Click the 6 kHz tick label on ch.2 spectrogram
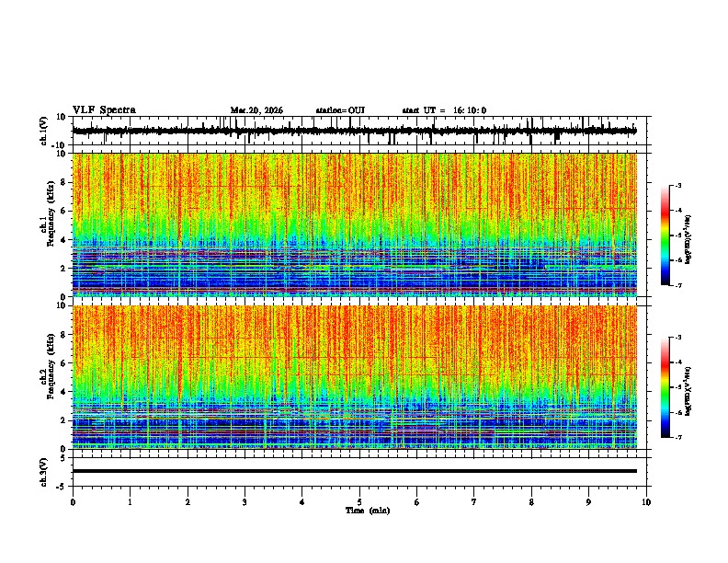The height and width of the screenshot is (563, 728). [63, 363]
